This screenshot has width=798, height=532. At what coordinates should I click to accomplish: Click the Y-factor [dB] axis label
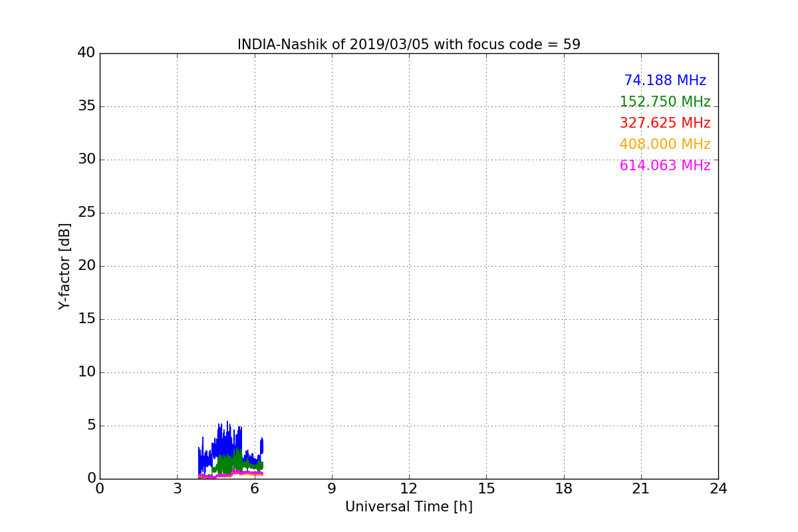pyautogui.click(x=65, y=266)
